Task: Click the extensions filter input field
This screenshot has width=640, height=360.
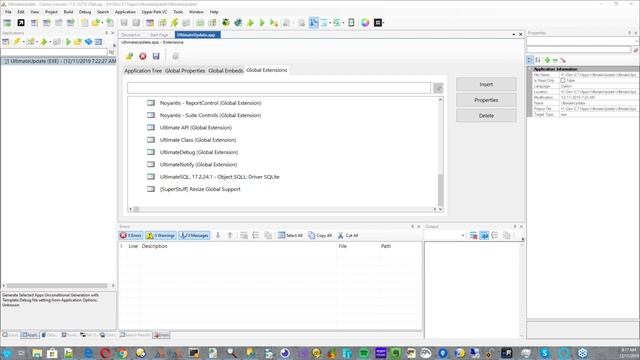Action: tap(279, 88)
